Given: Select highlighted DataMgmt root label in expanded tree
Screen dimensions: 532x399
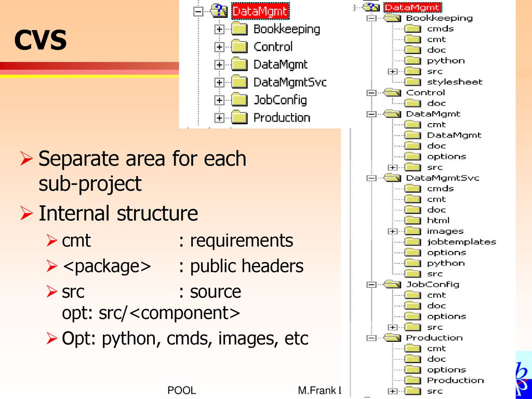Looking at the screenshot, I should click(413, 7).
